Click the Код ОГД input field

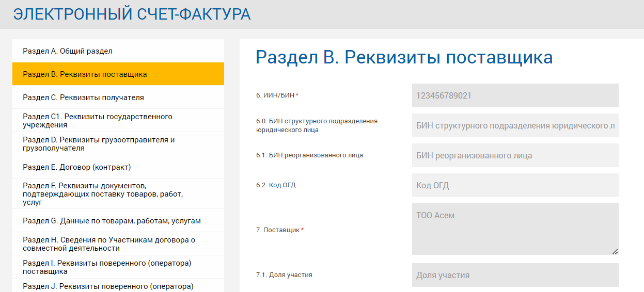tap(515, 185)
